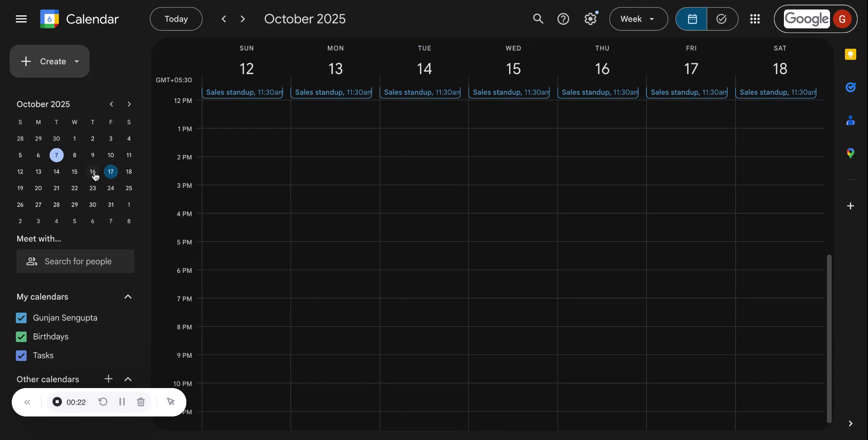868x440 pixels.
Task: Uncheck the Tasks calendar
Action: [21, 356]
